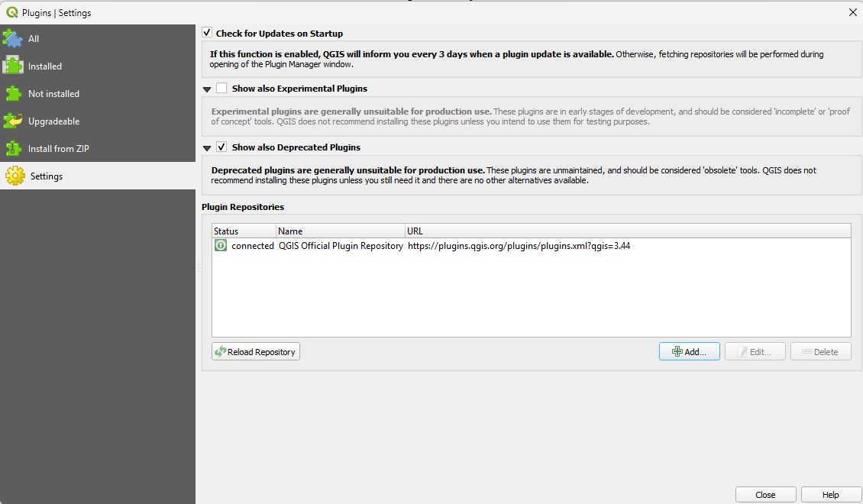Collapse the Deprecated Plugins section

click(x=206, y=147)
